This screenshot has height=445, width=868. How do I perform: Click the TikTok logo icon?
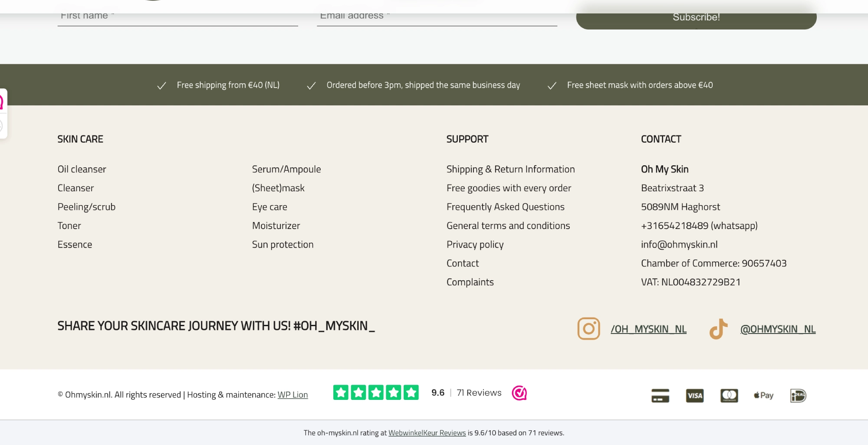718,329
